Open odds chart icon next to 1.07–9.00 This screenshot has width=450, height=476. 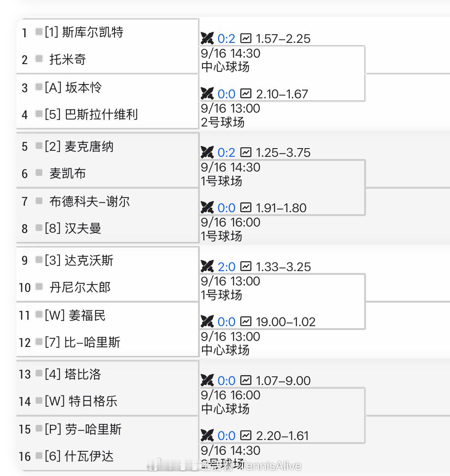pos(246,380)
